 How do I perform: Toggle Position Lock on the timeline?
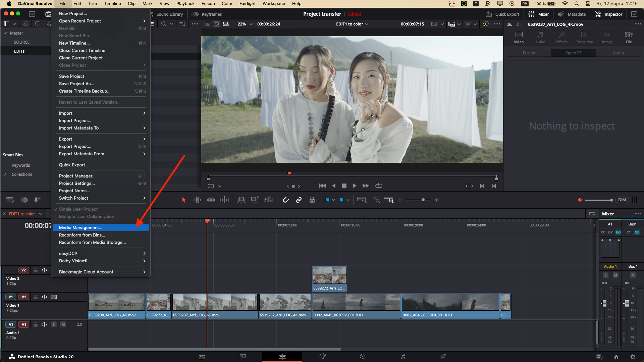tap(312, 200)
